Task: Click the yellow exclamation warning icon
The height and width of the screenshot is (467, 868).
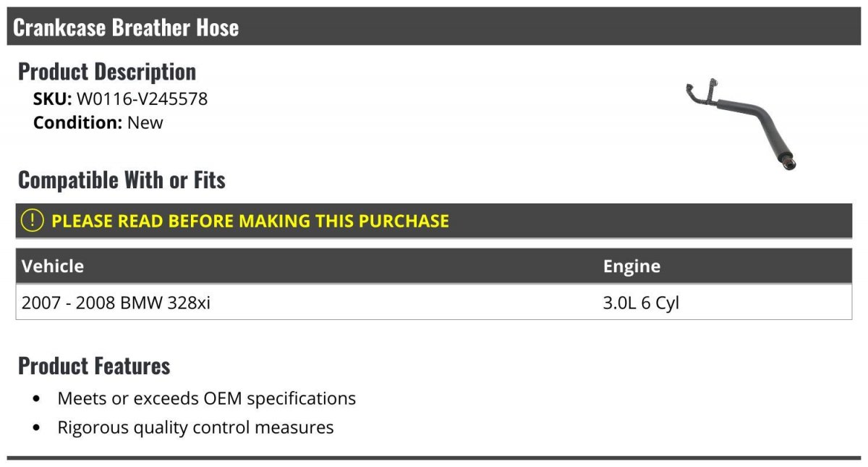Action: coord(33,221)
